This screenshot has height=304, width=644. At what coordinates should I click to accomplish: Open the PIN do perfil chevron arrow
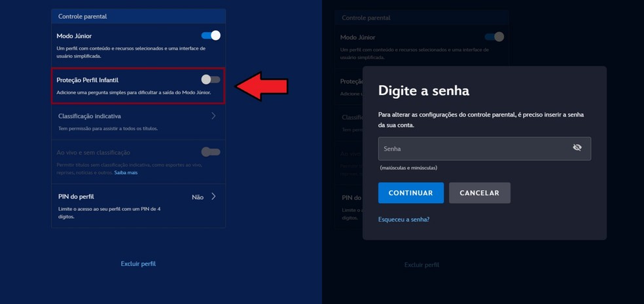click(x=213, y=197)
